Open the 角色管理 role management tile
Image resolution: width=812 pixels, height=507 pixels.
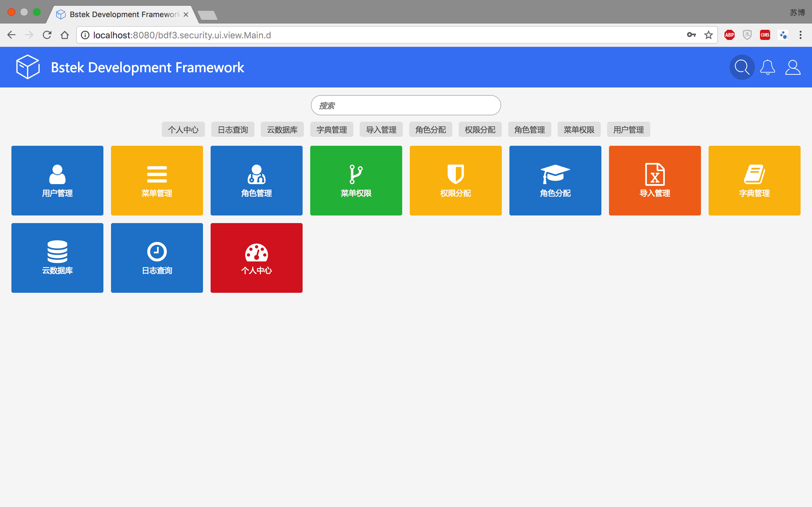click(x=256, y=180)
